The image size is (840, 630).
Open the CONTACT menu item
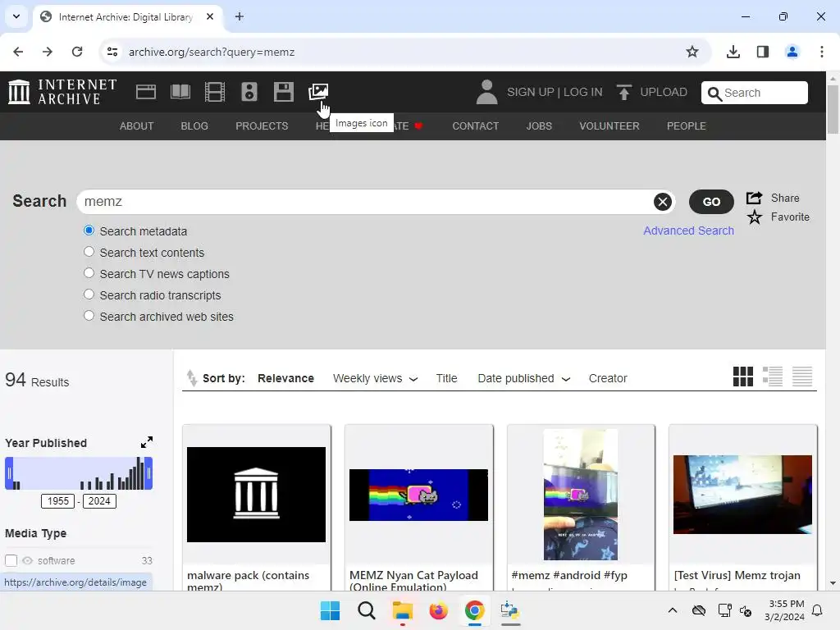point(475,126)
